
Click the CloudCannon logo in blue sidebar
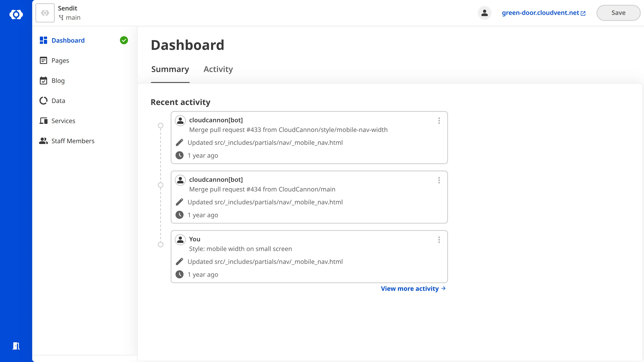(16, 14)
